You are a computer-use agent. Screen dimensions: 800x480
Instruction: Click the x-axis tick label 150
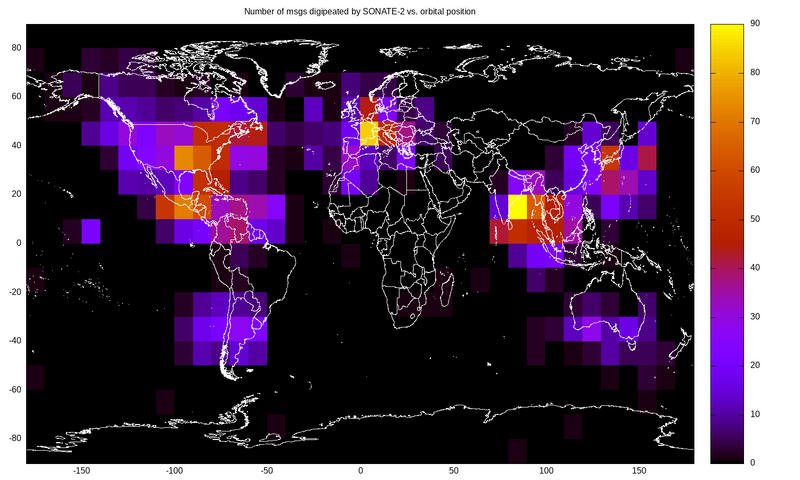[x=638, y=470]
